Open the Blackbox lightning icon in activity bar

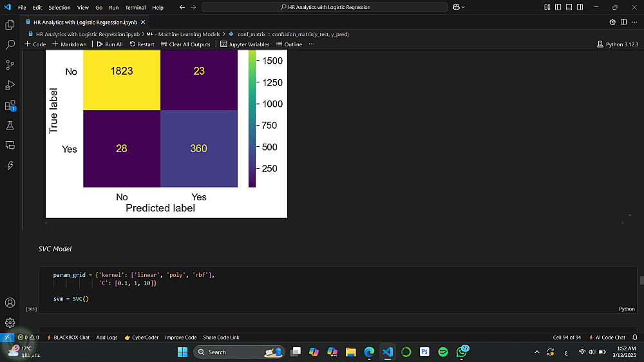tap(10, 165)
